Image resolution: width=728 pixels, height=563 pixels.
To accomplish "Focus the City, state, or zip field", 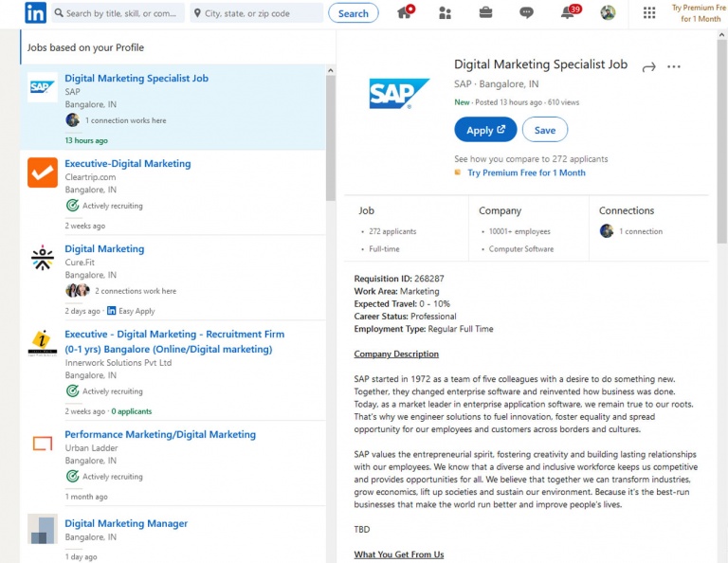I will [256, 13].
